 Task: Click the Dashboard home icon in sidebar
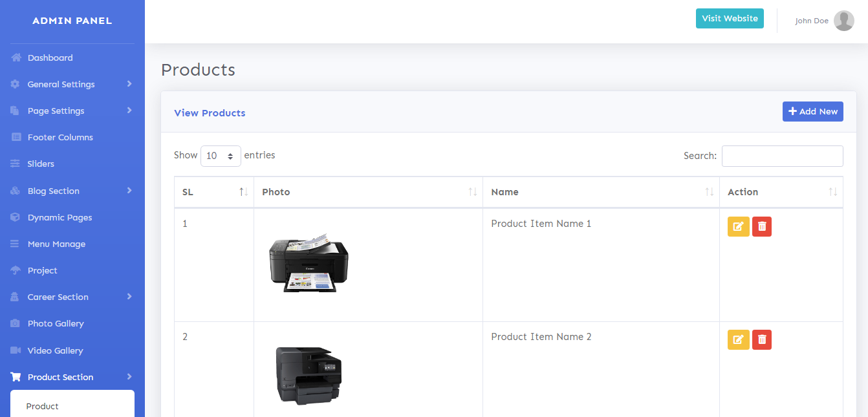pos(16,58)
